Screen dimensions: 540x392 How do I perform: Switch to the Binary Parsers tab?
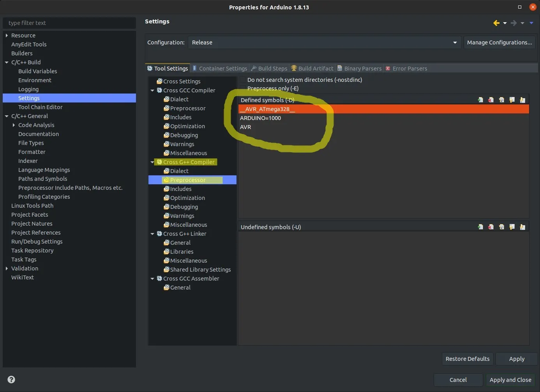point(359,69)
